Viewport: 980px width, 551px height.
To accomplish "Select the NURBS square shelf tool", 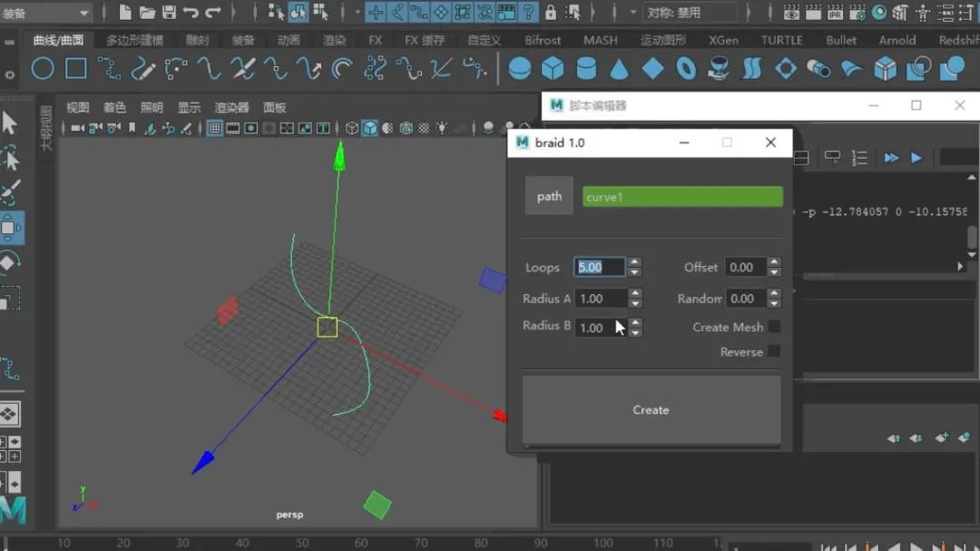I will click(x=75, y=68).
